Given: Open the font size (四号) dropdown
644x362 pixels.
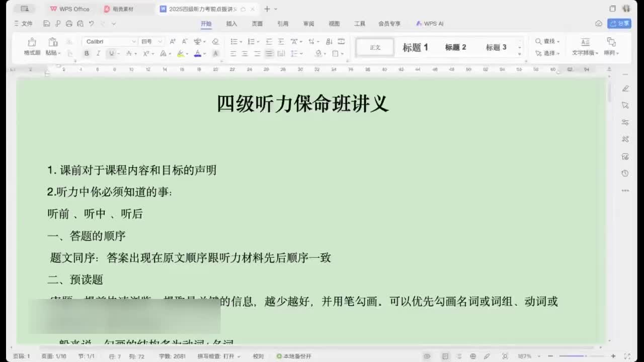Looking at the screenshot, I should point(160,42).
